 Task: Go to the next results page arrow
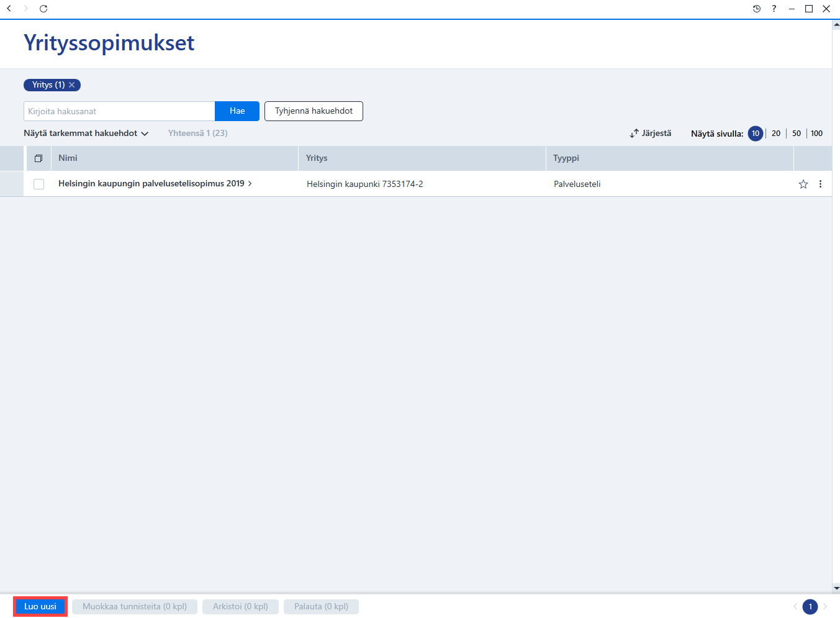[826, 607]
